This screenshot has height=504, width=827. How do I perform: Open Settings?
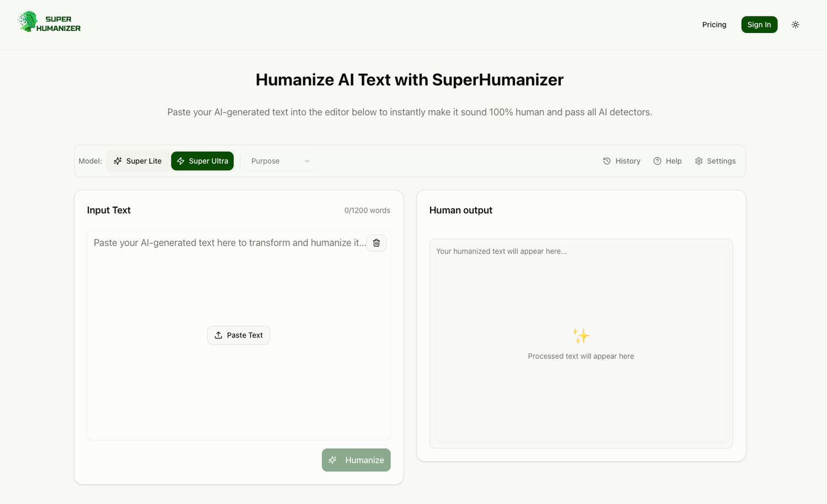(x=715, y=161)
